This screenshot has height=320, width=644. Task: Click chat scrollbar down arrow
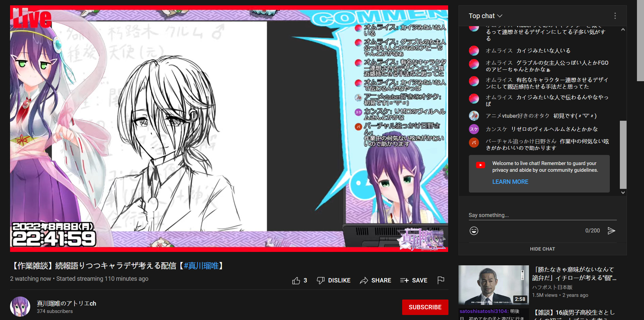coord(623,193)
